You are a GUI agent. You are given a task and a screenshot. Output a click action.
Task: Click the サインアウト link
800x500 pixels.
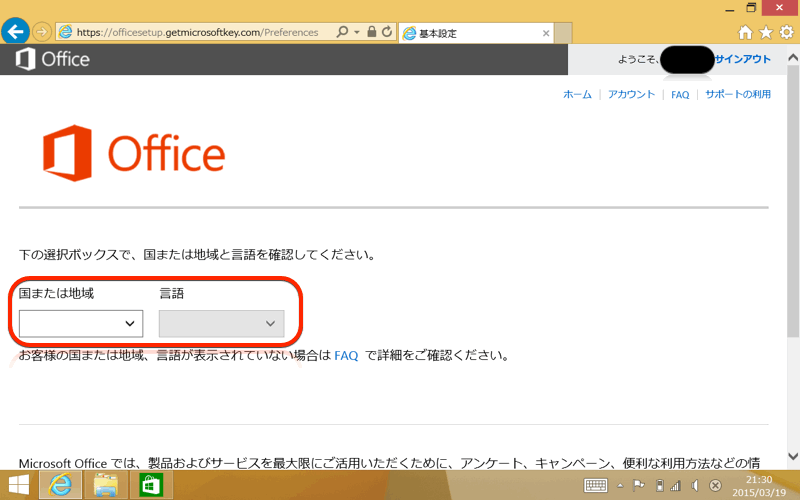click(x=742, y=59)
